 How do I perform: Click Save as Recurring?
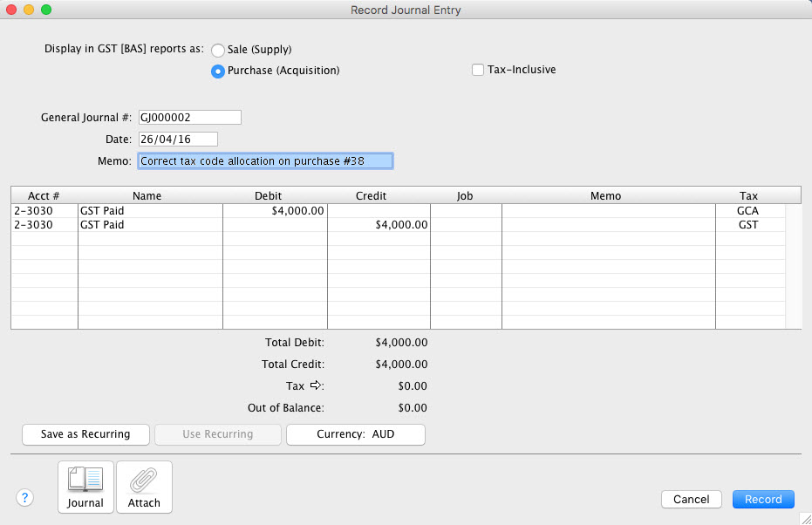(85, 434)
